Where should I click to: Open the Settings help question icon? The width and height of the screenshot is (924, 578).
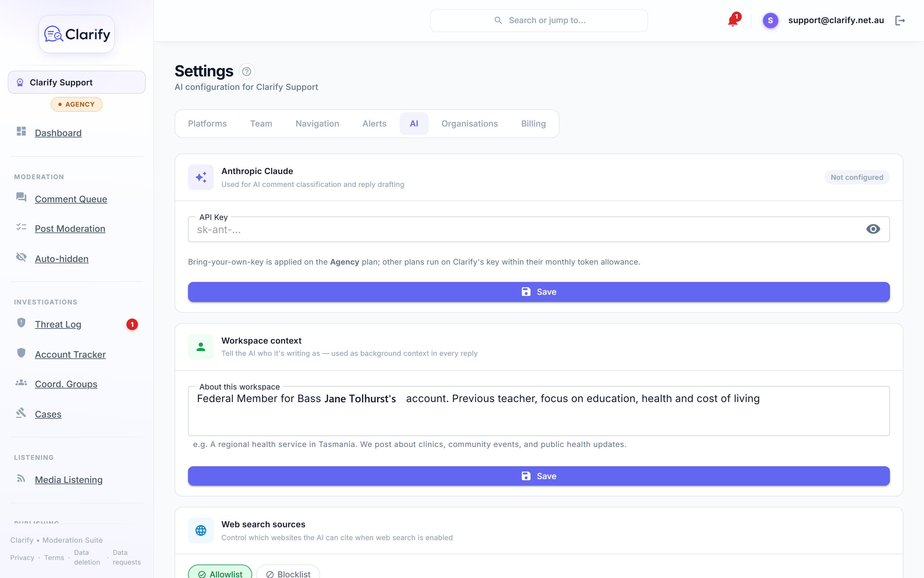click(x=247, y=72)
